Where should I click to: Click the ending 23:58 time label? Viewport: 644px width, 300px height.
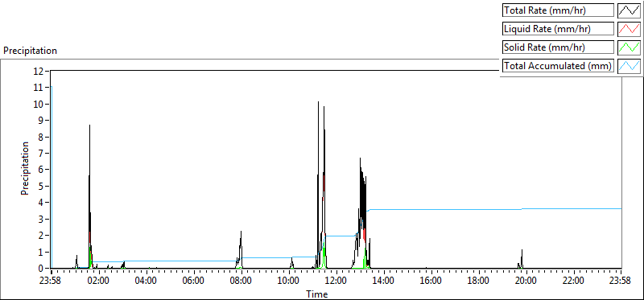coord(620,282)
